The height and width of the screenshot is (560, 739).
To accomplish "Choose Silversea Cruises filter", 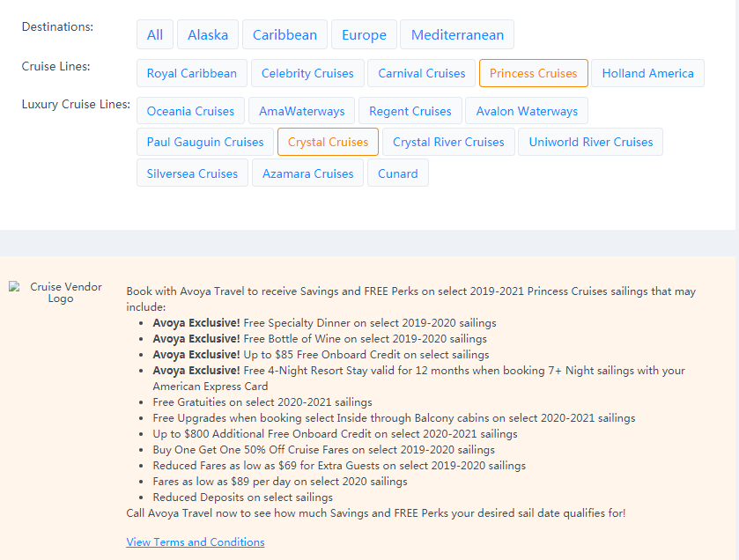I will point(192,173).
